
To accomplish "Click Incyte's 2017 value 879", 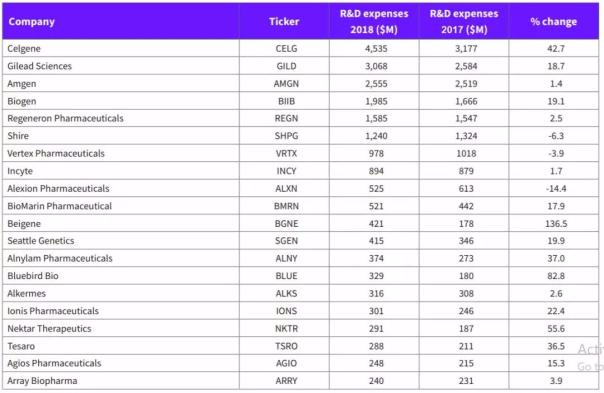I will click(466, 171).
